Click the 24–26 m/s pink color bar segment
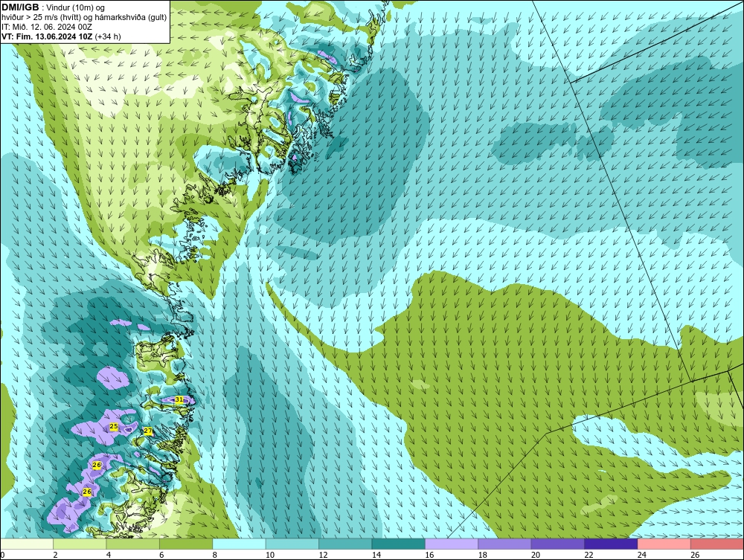Viewport: 744px width, 560px height. click(664, 544)
